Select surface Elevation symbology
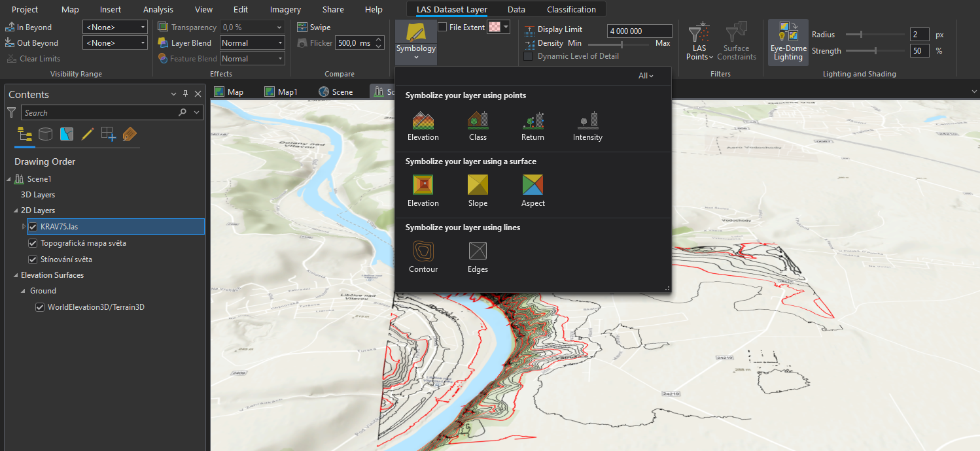This screenshot has width=980, height=451. click(423, 192)
